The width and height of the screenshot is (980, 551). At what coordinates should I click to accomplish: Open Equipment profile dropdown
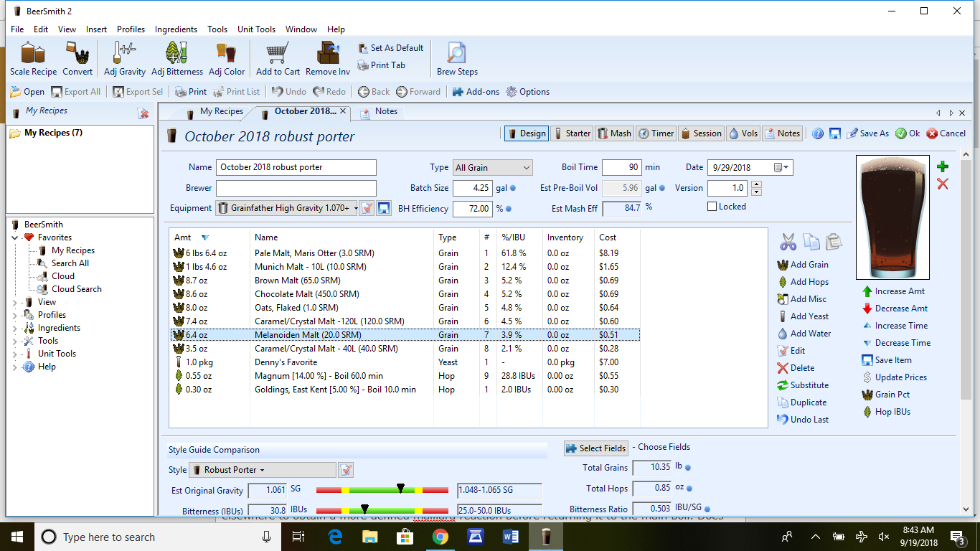point(286,208)
